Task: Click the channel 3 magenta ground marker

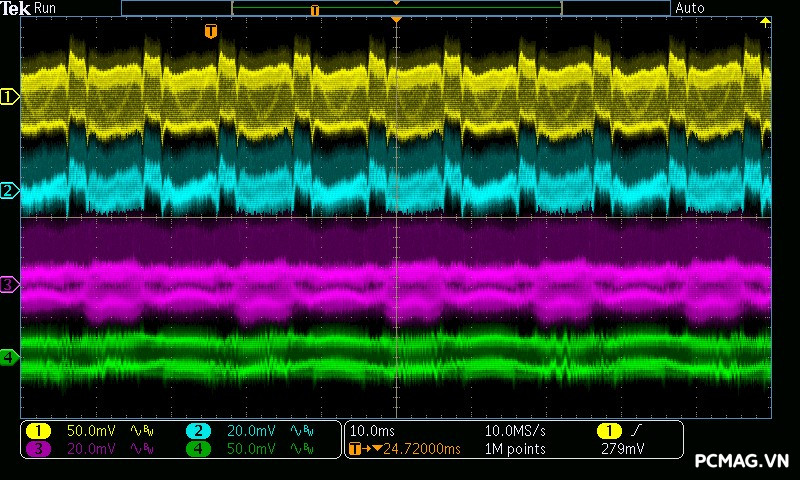Action: (9, 285)
